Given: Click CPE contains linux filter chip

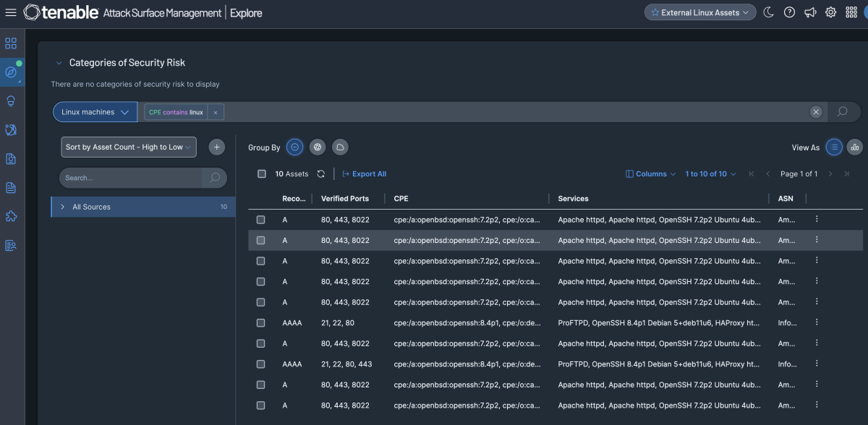Looking at the screenshot, I should tap(176, 112).
